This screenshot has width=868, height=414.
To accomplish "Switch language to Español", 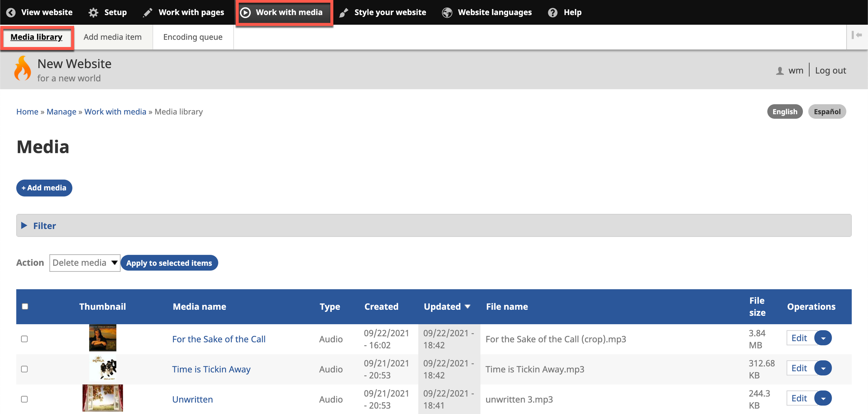I will click(827, 112).
